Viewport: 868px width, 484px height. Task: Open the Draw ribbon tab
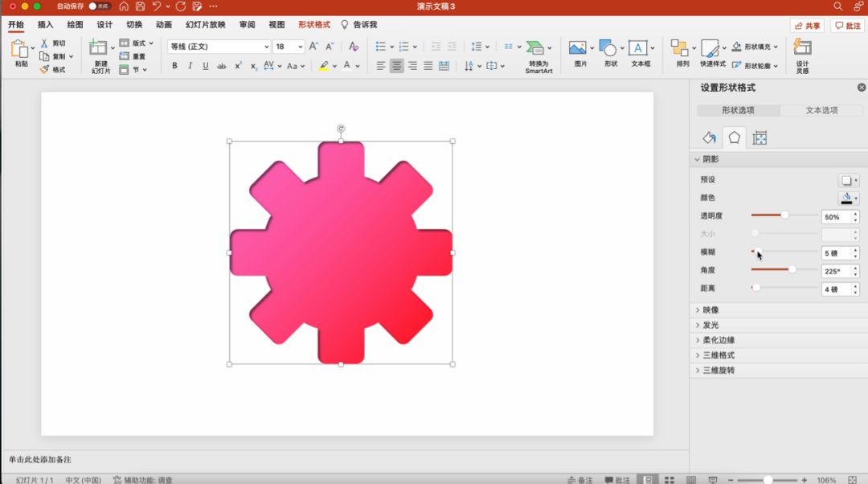click(x=75, y=24)
